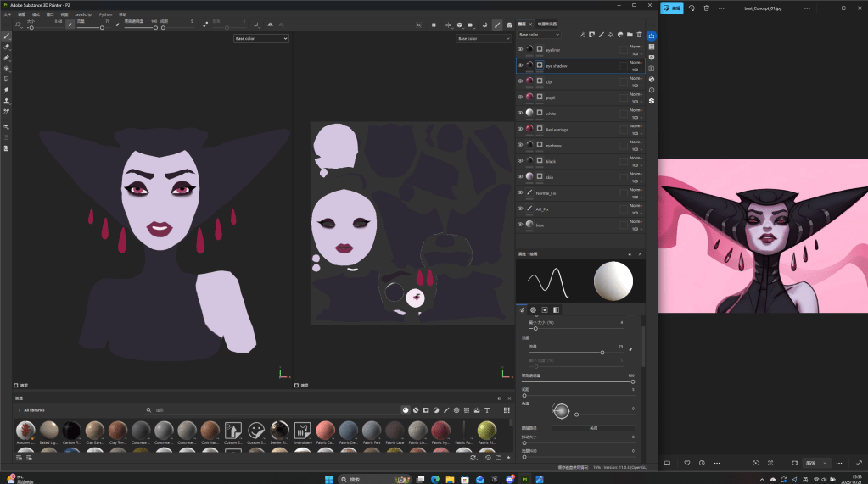This screenshot has width=868, height=484.
Task: Open the export textures icon in right sidebar
Action: [651, 36]
